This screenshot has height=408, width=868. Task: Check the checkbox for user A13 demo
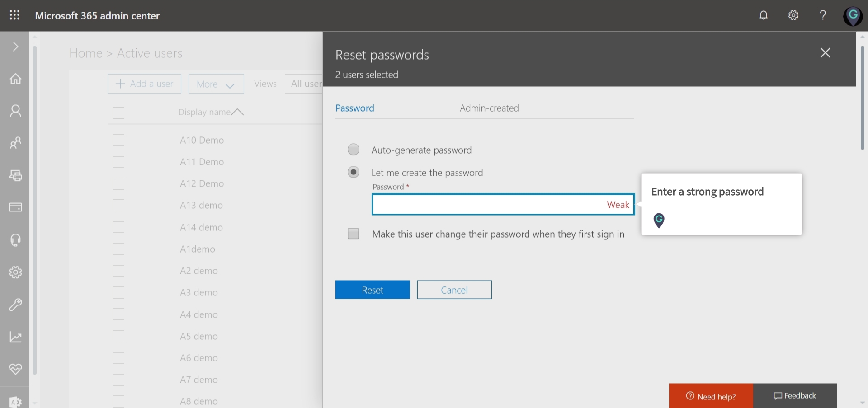tap(118, 205)
